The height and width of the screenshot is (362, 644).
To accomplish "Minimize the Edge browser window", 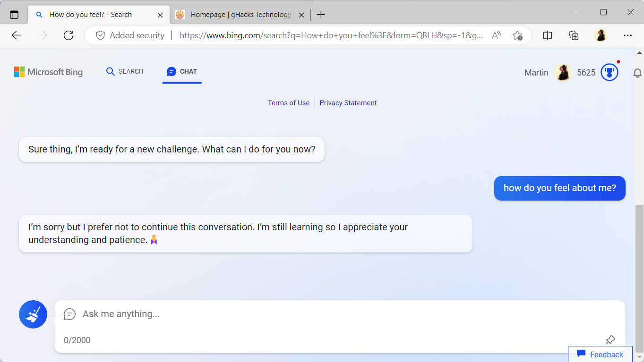I will point(576,12).
